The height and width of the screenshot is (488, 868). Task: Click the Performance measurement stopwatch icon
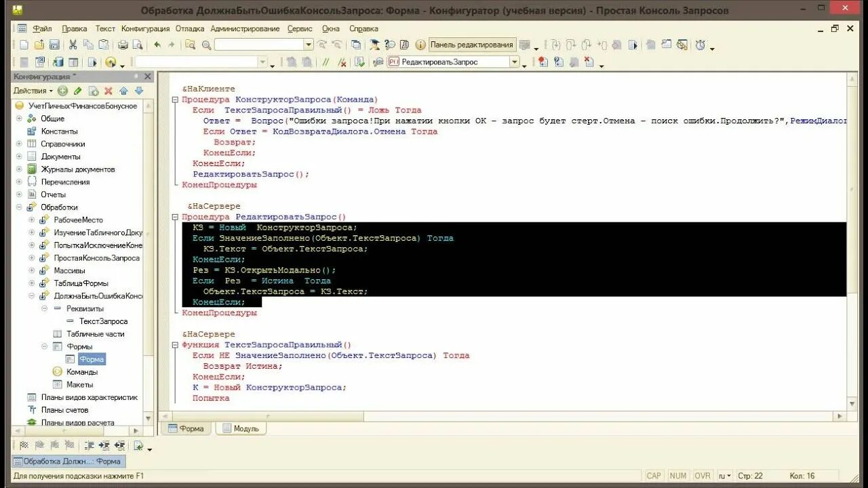click(700, 45)
